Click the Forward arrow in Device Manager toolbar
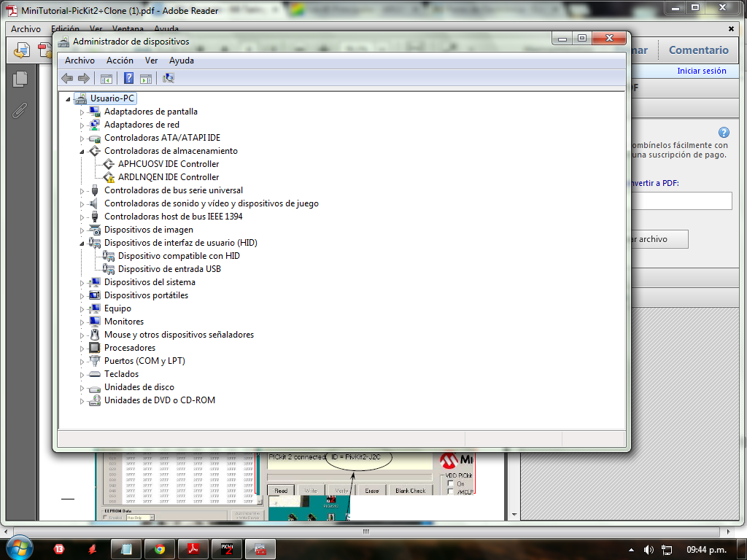This screenshot has height=560, width=747. (83, 78)
